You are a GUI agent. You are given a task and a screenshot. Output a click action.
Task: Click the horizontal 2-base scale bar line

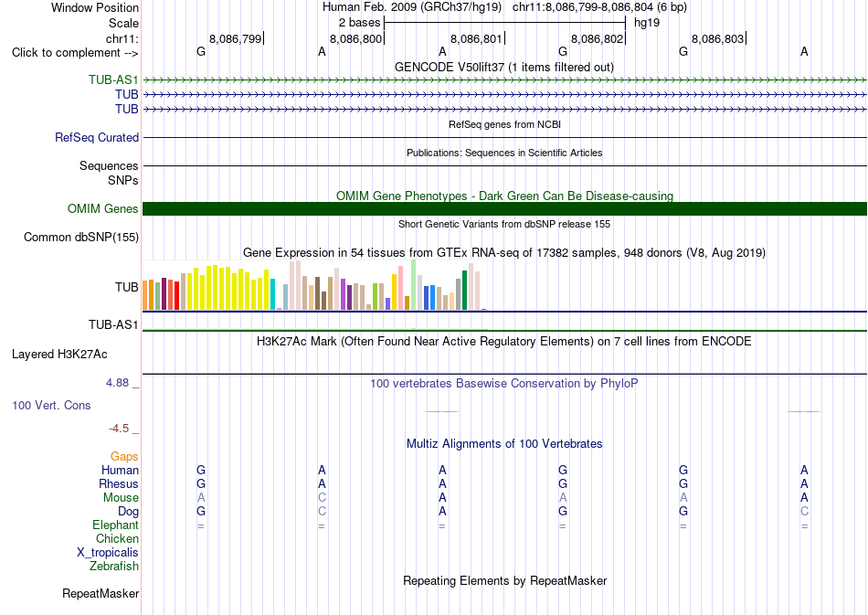pyautogui.click(x=505, y=23)
